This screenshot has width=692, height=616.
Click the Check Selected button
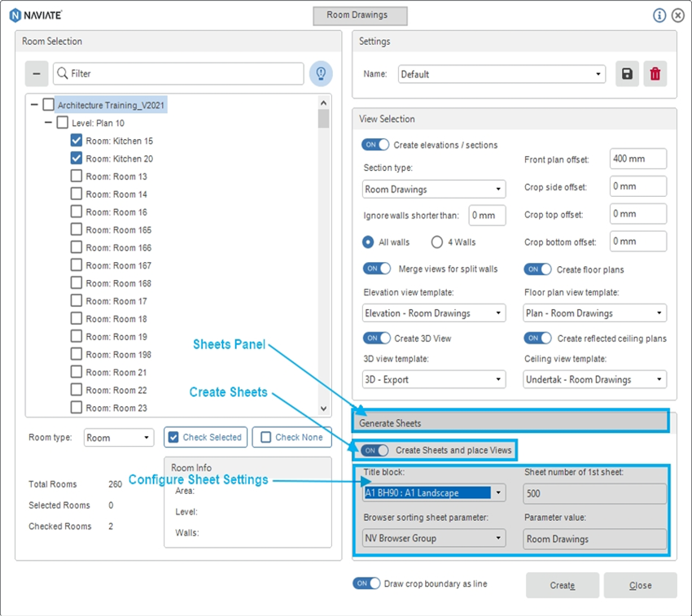coord(206,437)
